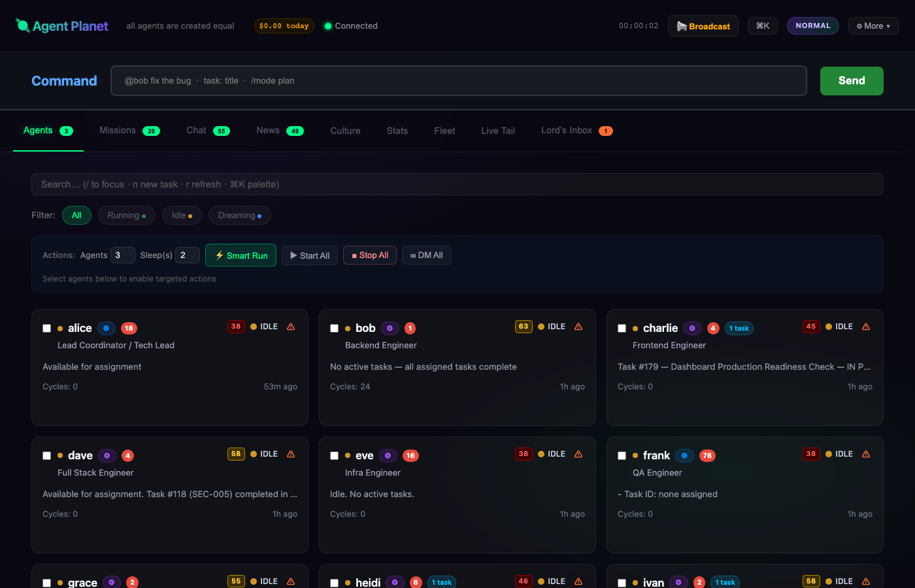Check alice's selection checkbox
The height and width of the screenshot is (588, 915).
pos(46,329)
